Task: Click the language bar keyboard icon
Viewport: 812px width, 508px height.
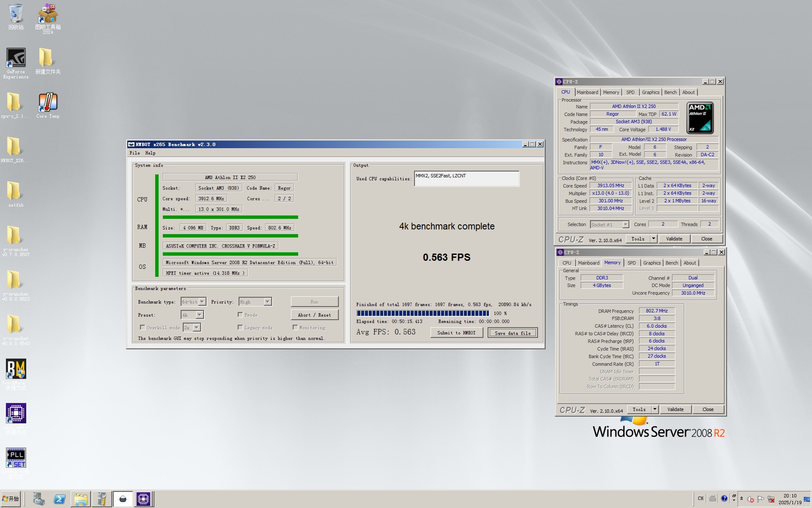Action: 713,498
